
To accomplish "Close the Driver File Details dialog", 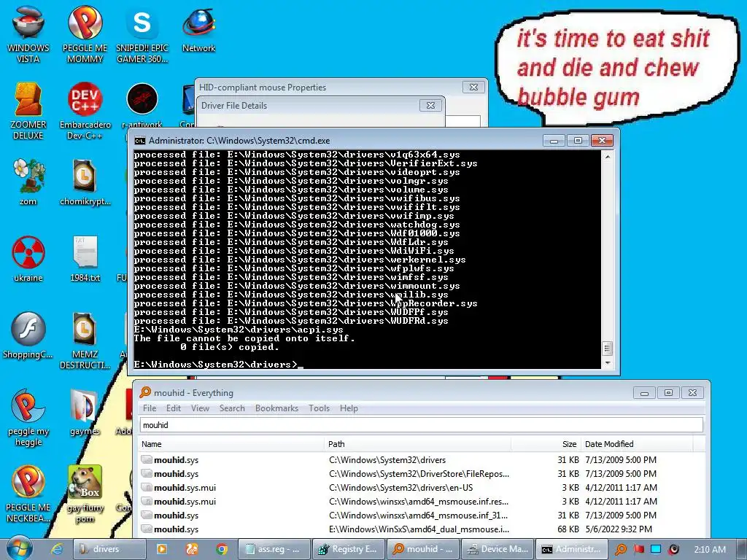I will (430, 105).
